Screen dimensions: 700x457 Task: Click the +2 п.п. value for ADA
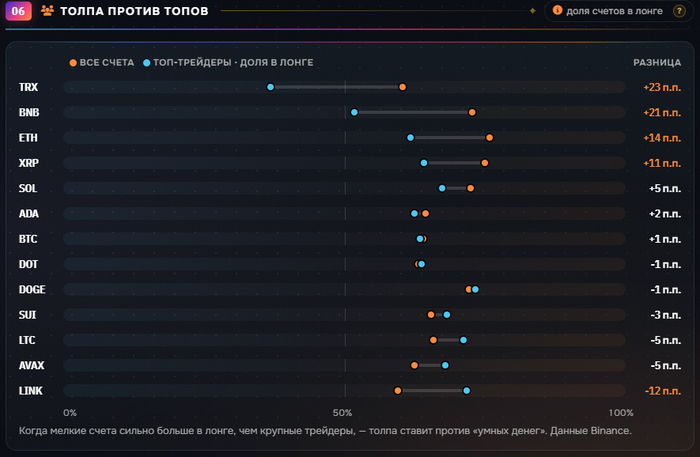point(665,214)
